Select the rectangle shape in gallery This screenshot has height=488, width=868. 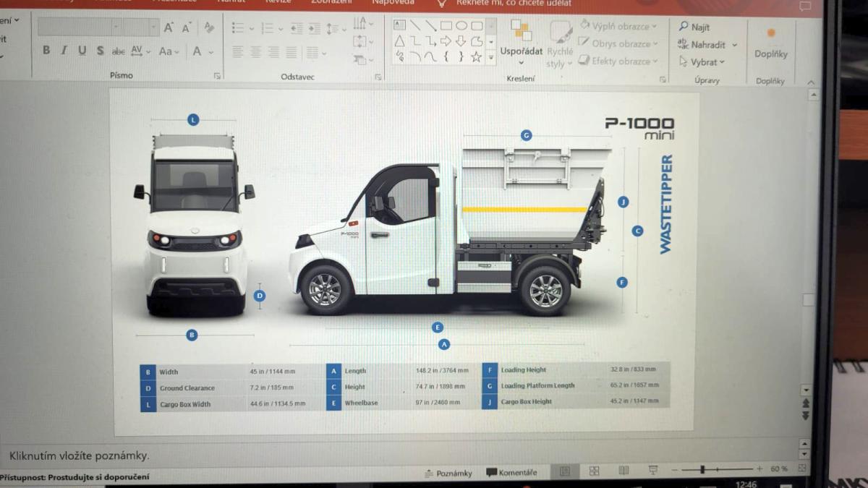(x=446, y=25)
